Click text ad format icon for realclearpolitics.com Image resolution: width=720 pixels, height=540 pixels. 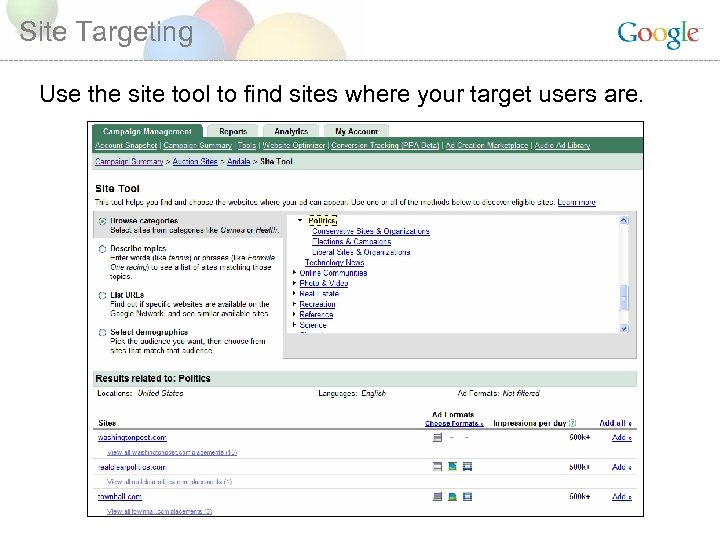point(438,467)
